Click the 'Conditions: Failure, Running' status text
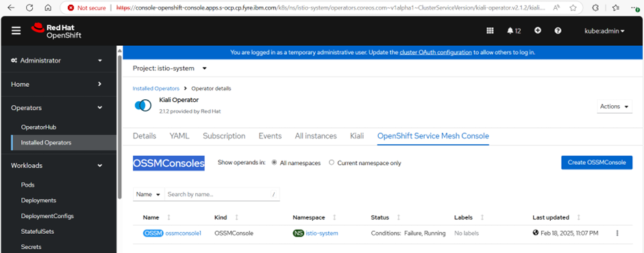Screen dimensions: 644x253 (x=408, y=233)
